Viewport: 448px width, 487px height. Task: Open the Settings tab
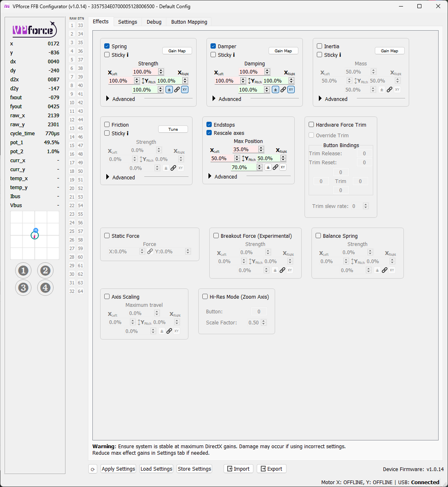pos(128,22)
